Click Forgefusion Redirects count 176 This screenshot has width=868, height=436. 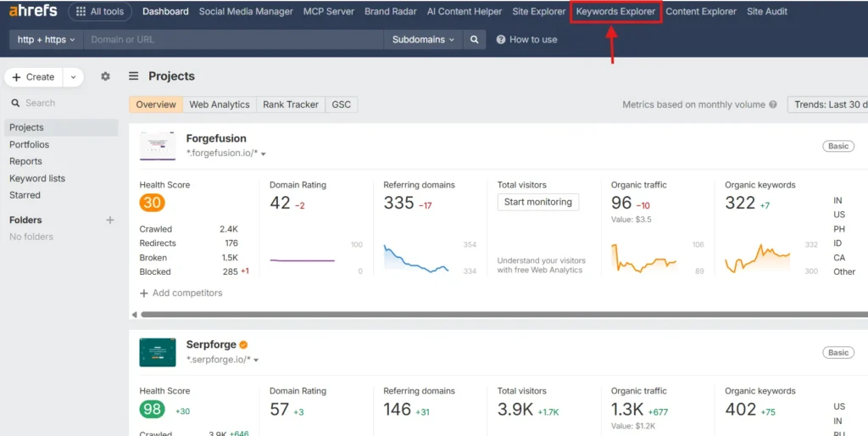tap(231, 243)
